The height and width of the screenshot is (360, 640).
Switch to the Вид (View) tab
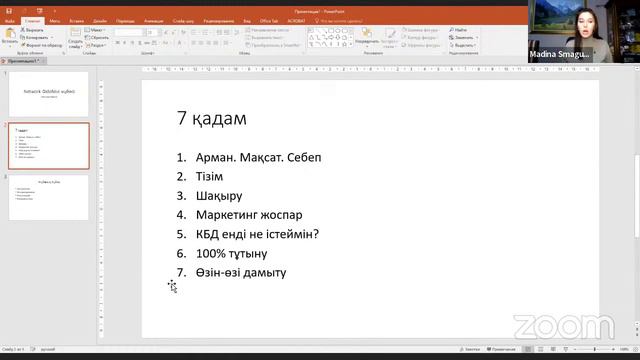[247, 21]
